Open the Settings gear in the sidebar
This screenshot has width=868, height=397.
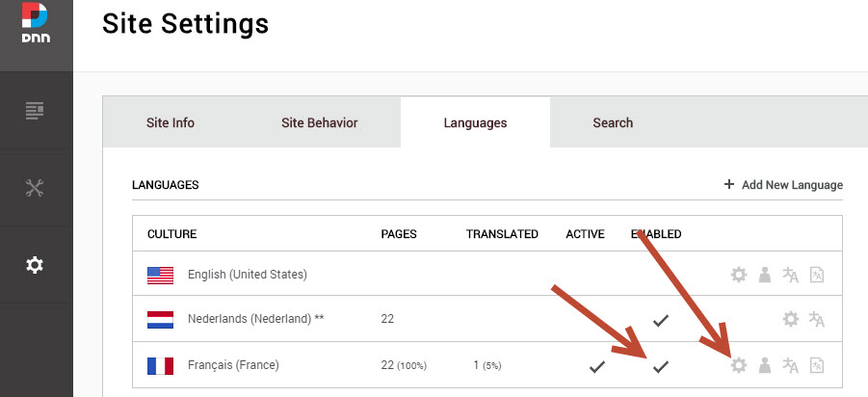point(35,266)
